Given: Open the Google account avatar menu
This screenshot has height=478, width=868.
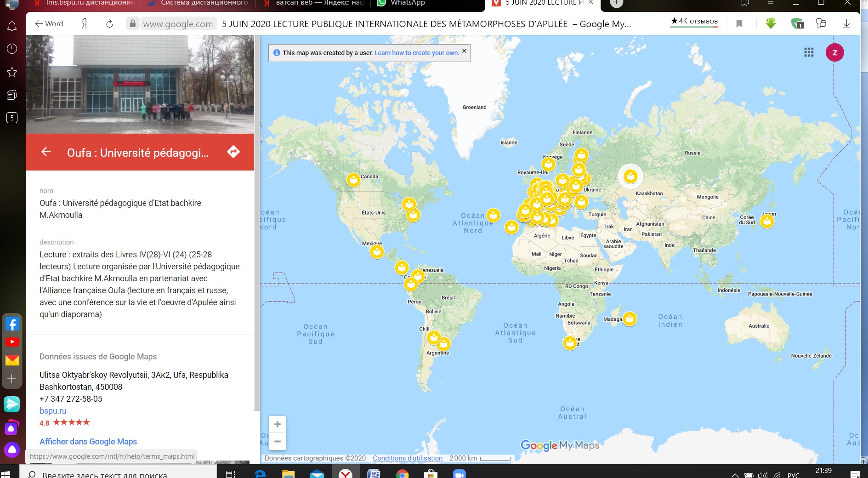Looking at the screenshot, I should point(834,52).
